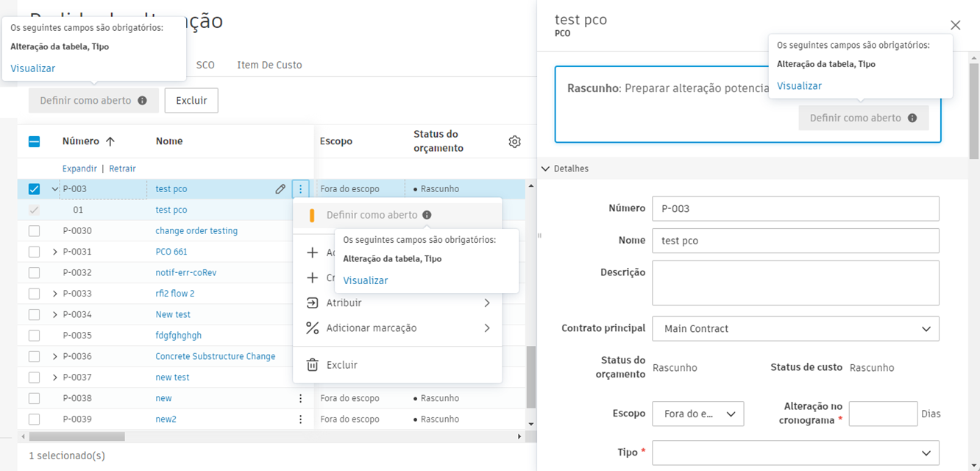
Task: Check the P-0030 row checkbox
Action: (34, 231)
